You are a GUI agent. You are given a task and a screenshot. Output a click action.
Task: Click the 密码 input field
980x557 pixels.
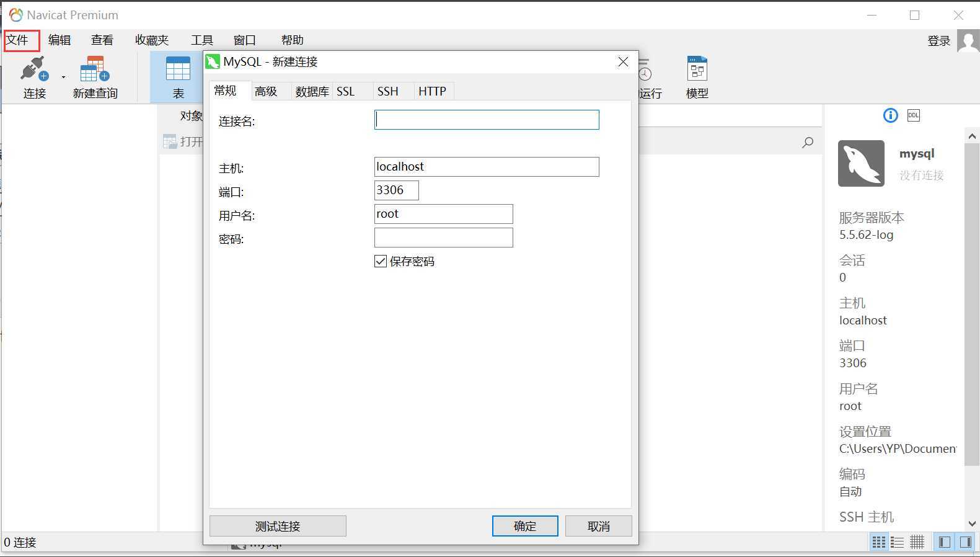click(444, 238)
